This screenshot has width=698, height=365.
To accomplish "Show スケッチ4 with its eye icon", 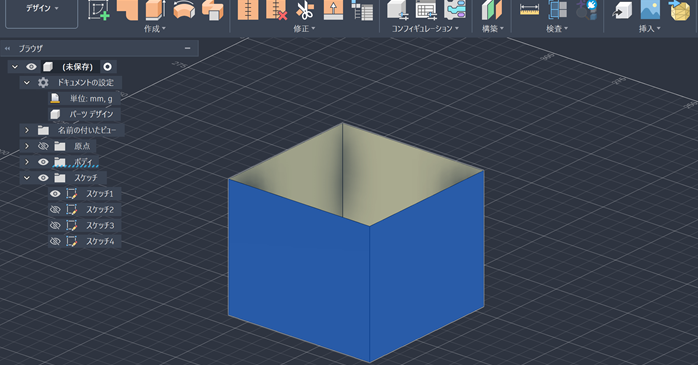I will [55, 241].
